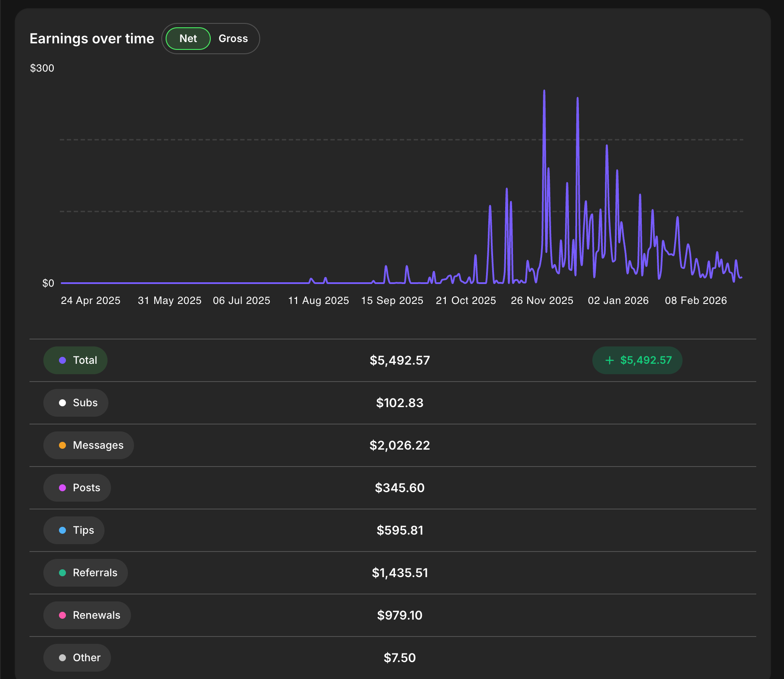Select the Posts earnings category
784x679 pixels.
coord(77,488)
